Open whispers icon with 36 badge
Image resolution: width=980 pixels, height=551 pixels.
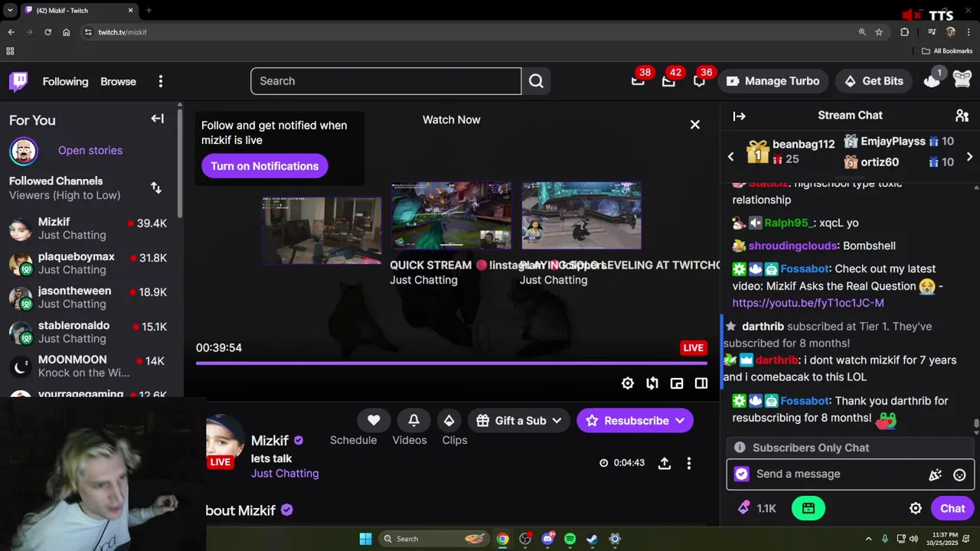coord(700,80)
